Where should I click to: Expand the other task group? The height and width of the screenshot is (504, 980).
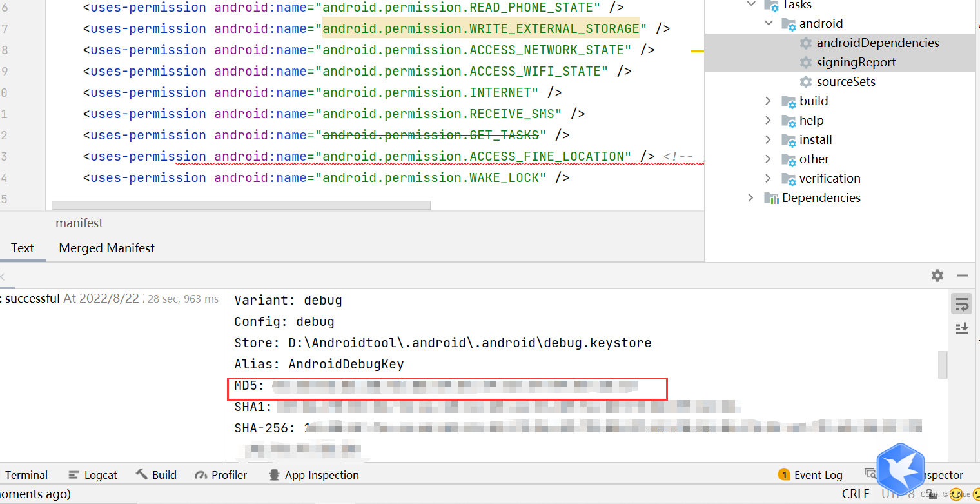(x=768, y=159)
